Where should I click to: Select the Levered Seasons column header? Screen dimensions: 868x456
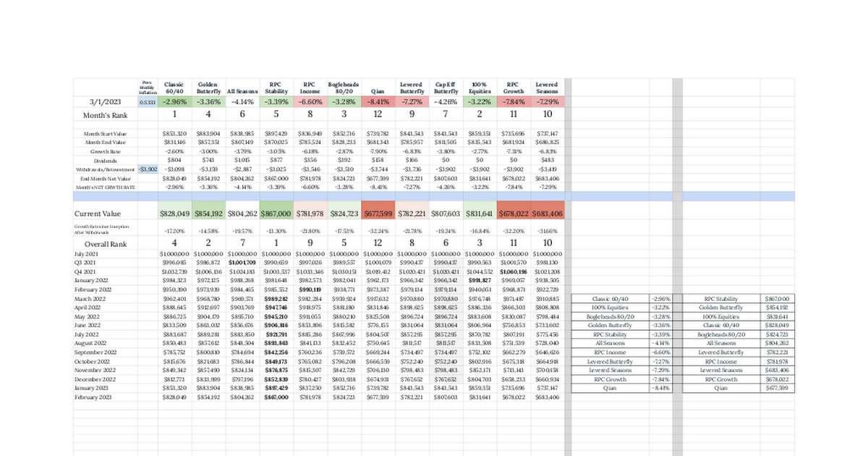coord(547,88)
